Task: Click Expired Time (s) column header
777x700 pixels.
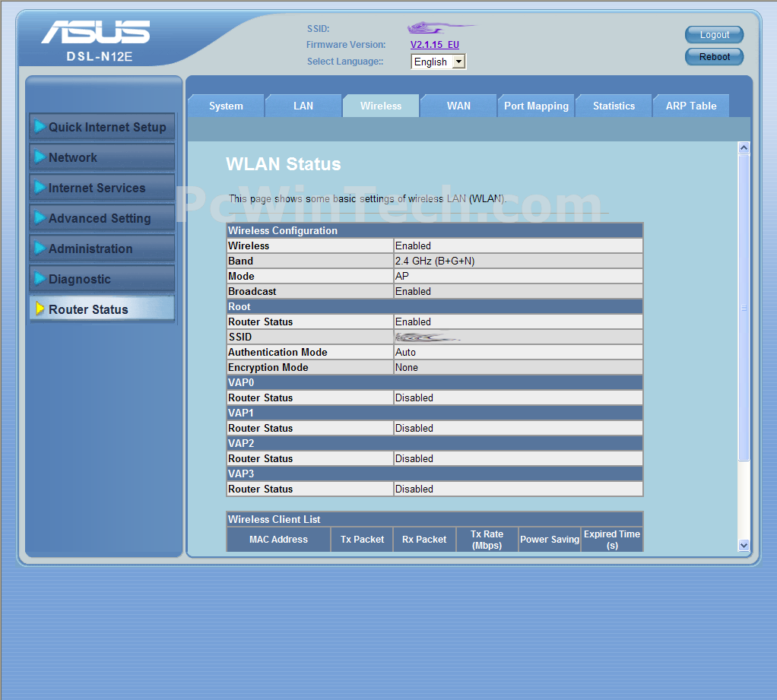Action: [612, 540]
